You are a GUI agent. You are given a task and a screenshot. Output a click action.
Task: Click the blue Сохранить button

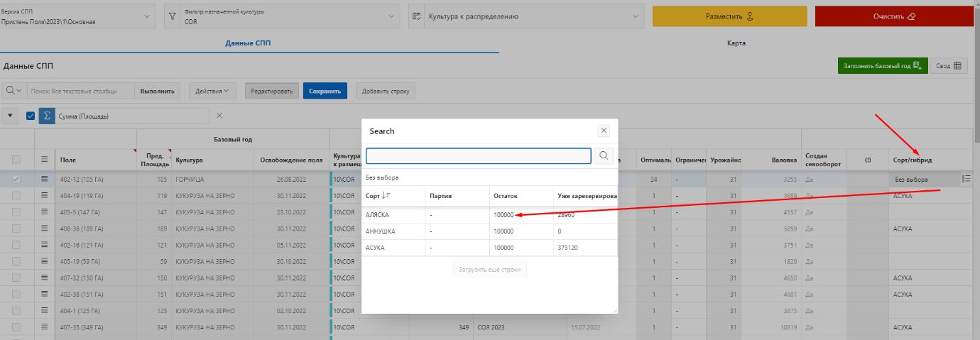(325, 91)
